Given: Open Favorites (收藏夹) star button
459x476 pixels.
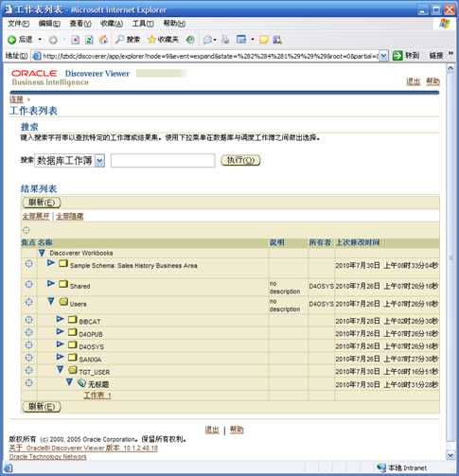Looking at the screenshot, I should click(163, 40).
